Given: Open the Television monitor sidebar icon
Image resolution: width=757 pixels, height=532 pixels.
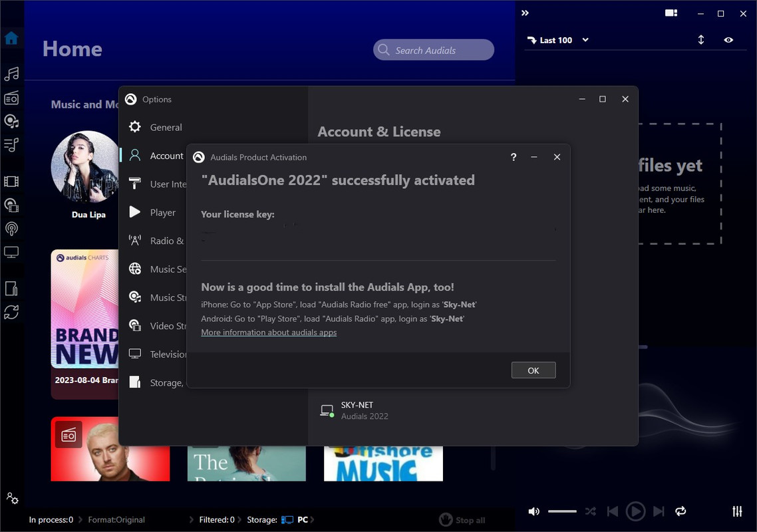Looking at the screenshot, I should tap(11, 252).
